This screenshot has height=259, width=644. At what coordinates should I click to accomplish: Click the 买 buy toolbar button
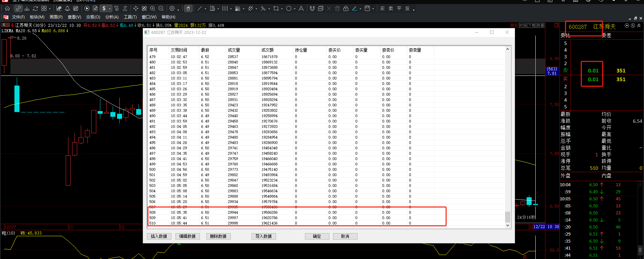click(382, 8)
